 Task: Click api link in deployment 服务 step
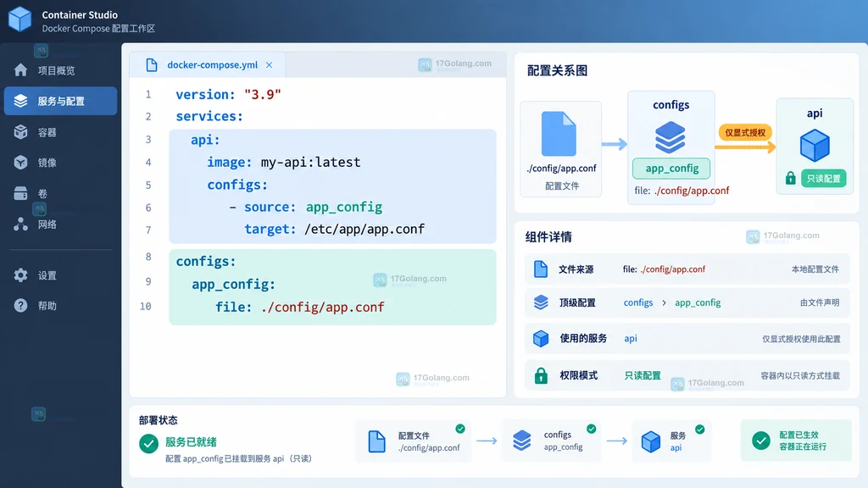pyautogui.click(x=676, y=447)
